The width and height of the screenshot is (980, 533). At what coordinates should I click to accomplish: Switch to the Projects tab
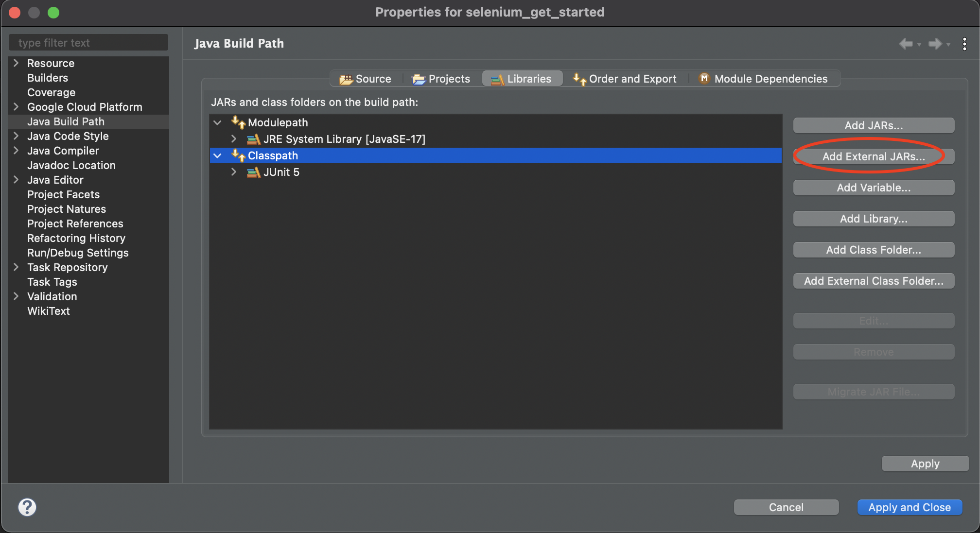pyautogui.click(x=441, y=79)
